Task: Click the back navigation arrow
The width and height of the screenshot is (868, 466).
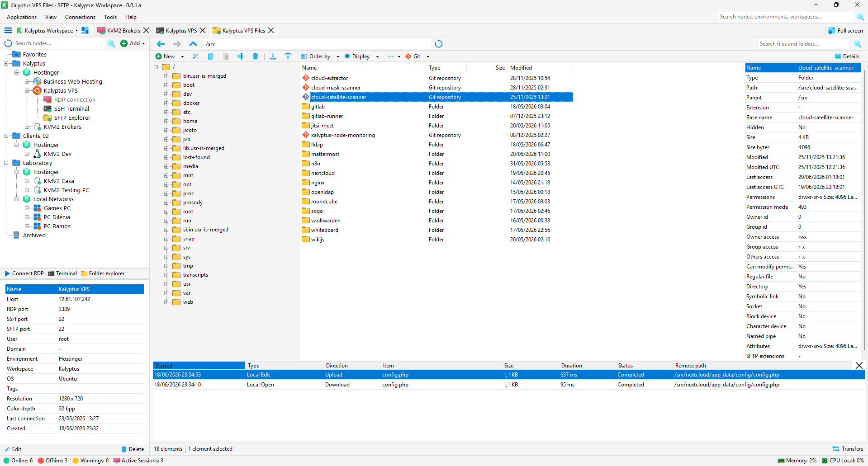Action: (161, 44)
